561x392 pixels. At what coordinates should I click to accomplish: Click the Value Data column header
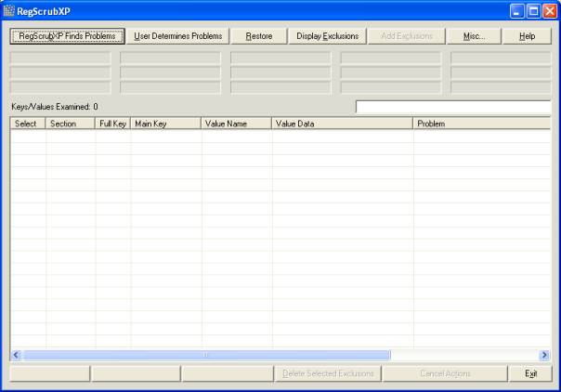tap(342, 124)
